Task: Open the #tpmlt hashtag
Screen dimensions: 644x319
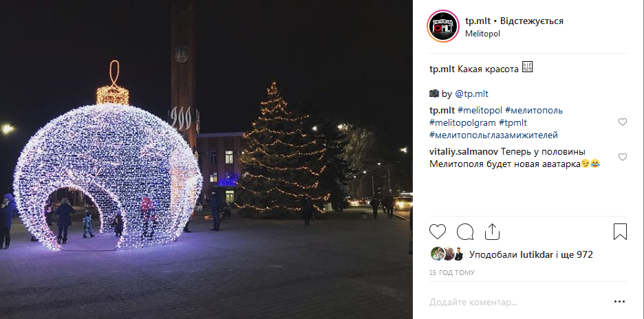Action: click(513, 123)
